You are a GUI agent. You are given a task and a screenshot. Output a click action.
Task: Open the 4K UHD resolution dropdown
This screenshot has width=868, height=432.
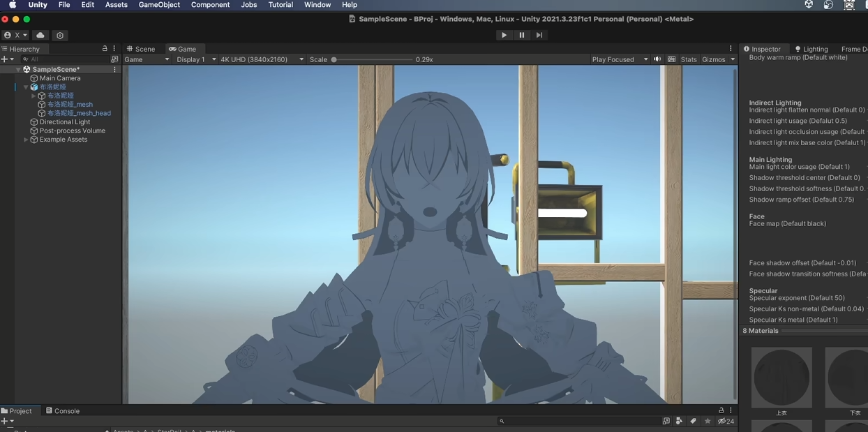pos(262,59)
